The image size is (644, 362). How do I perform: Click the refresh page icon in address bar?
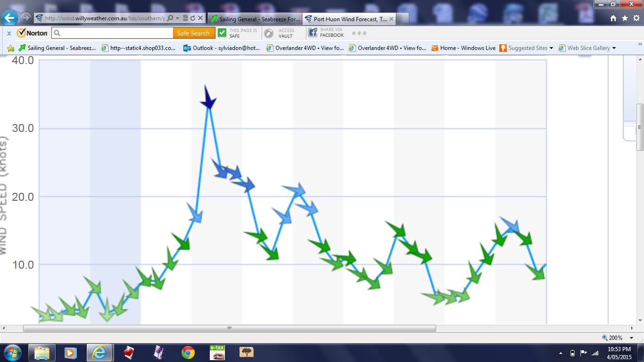(193, 18)
